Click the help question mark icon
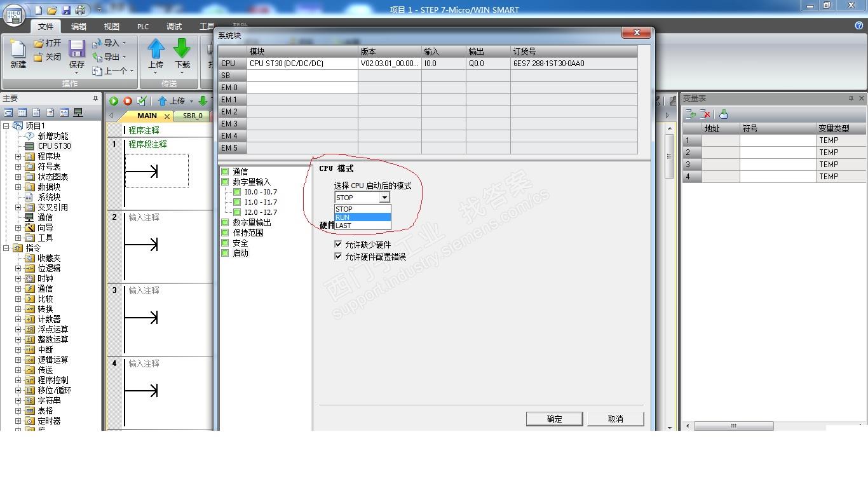 859,25
